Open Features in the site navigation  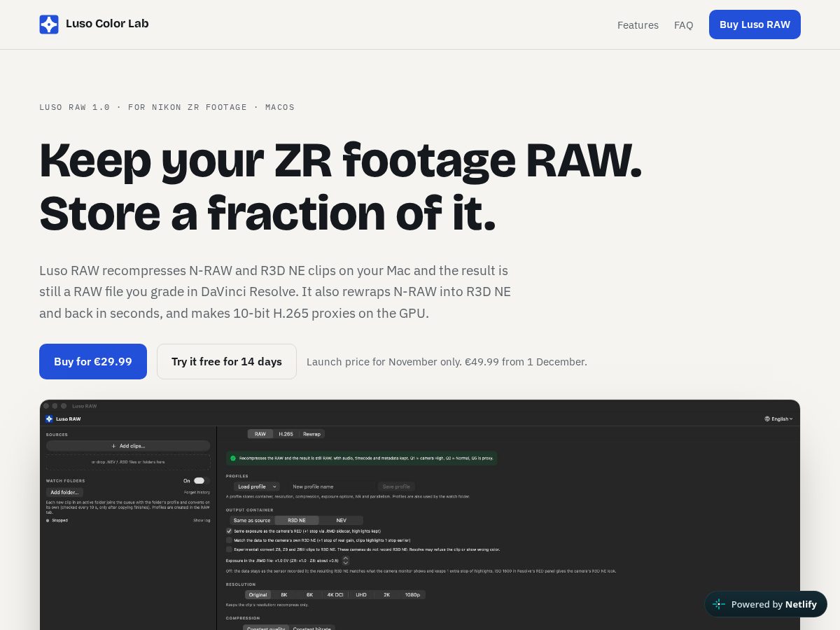[638, 25]
